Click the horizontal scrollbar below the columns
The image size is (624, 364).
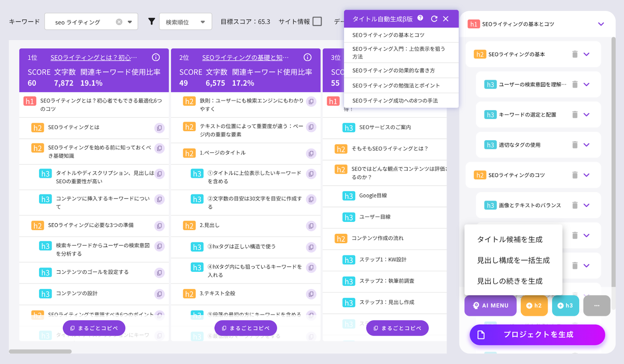(40, 351)
